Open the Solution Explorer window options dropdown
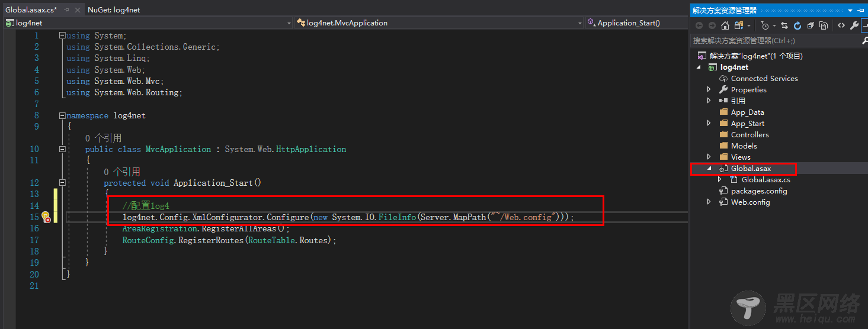868x329 pixels. pos(851,11)
